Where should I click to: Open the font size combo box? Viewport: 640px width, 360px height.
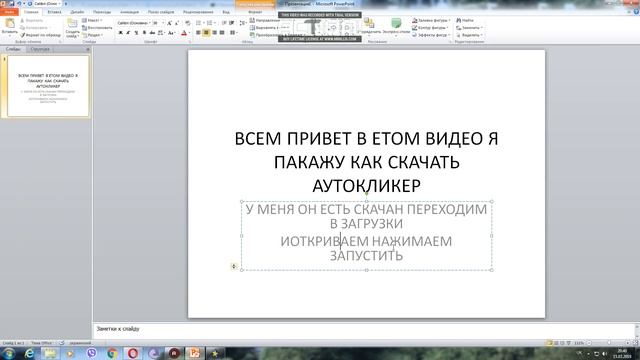(158, 23)
